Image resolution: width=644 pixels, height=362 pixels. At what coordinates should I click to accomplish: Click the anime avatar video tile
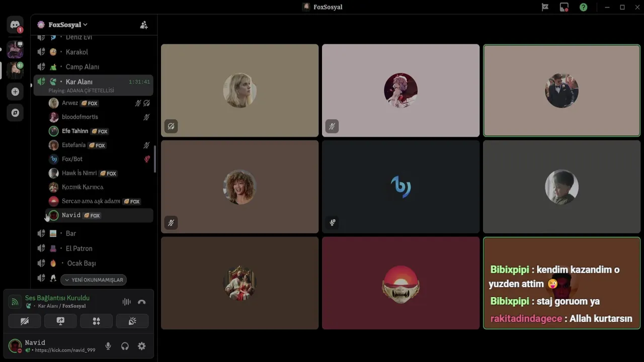pyautogui.click(x=401, y=90)
